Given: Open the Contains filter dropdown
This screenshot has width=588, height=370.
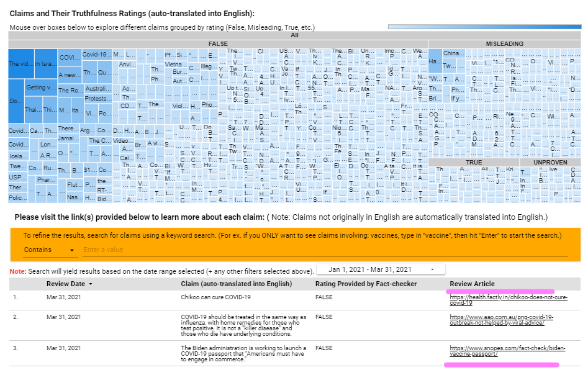Looking at the screenshot, I should 50,250.
